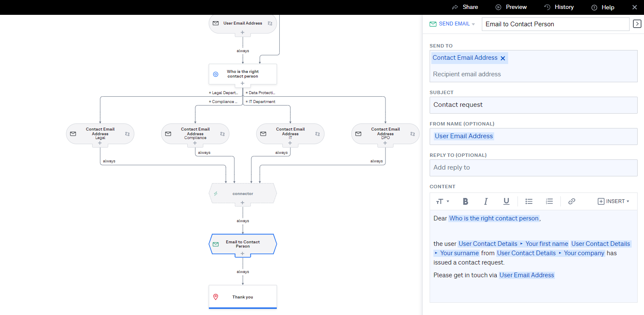
Task: Click the Help question mark icon
Action: coord(594,7)
